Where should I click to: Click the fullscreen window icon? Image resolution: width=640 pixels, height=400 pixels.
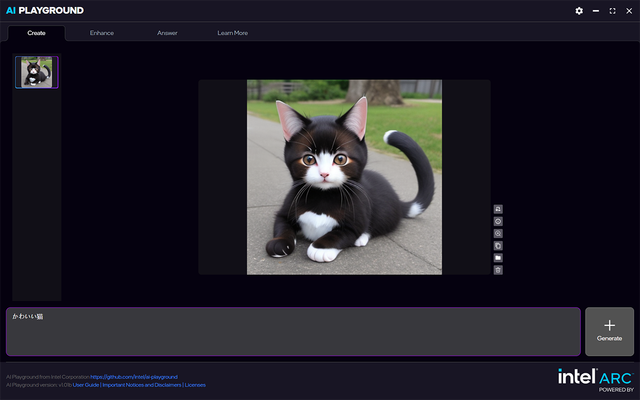coord(612,10)
